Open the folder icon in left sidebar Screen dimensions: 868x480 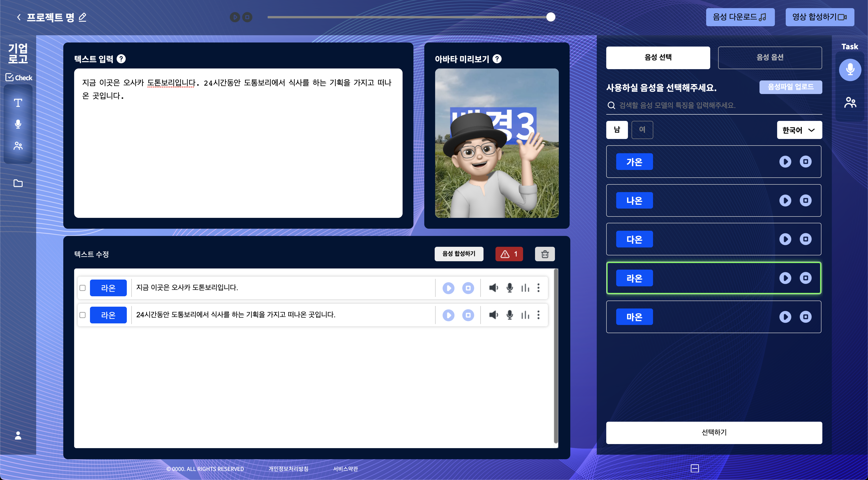(x=18, y=183)
